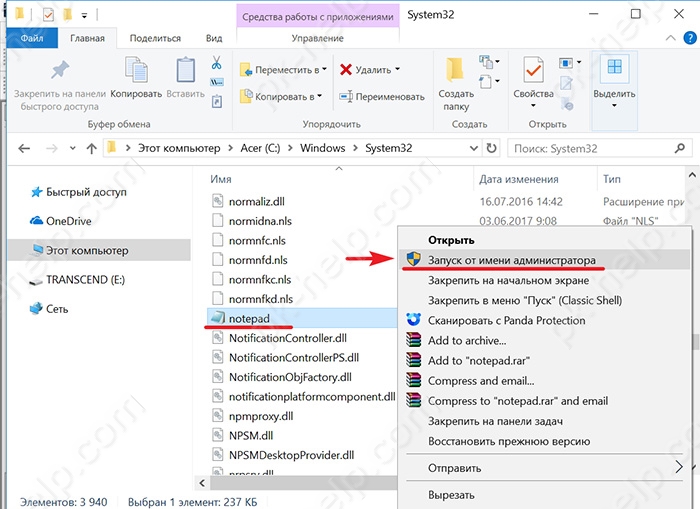Choose Вырезать in the context menu
Viewport: 700px width, 509px height.
544,495
